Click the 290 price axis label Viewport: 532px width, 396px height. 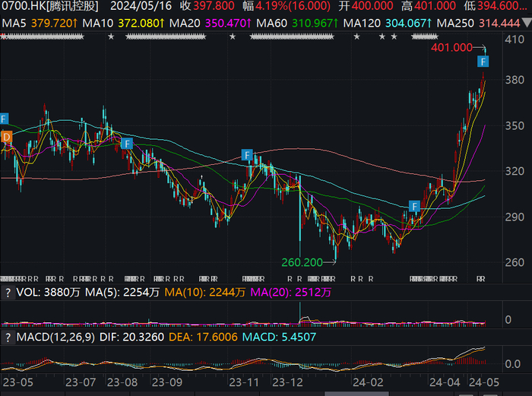tap(515, 217)
